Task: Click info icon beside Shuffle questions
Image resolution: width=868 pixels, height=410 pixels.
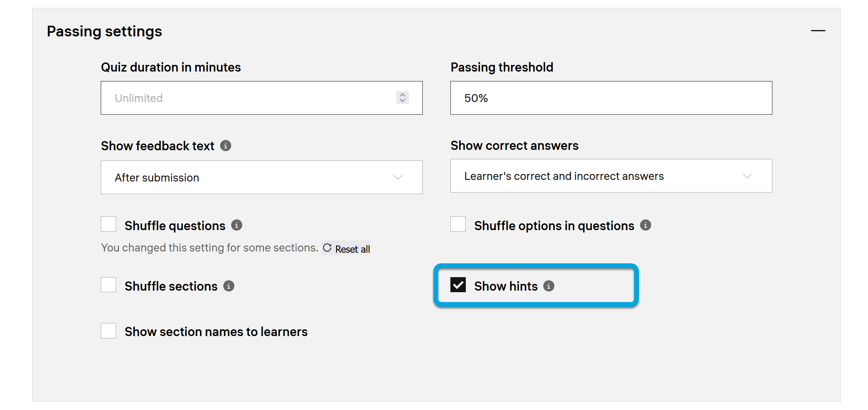Action: tap(237, 225)
